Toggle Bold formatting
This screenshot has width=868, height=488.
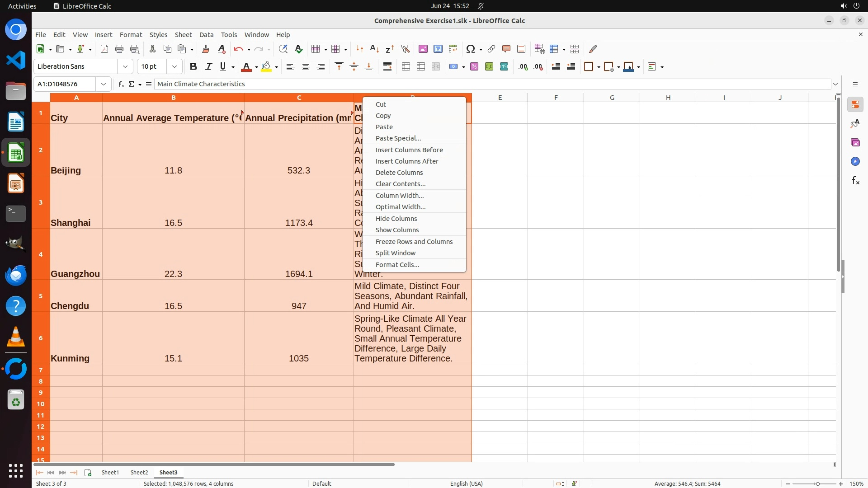pyautogui.click(x=193, y=66)
